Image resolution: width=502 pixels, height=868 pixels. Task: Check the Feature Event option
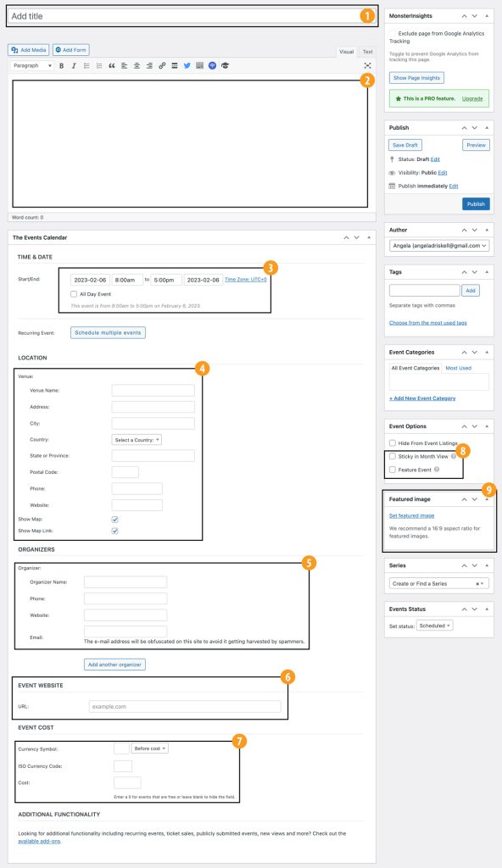(x=393, y=470)
